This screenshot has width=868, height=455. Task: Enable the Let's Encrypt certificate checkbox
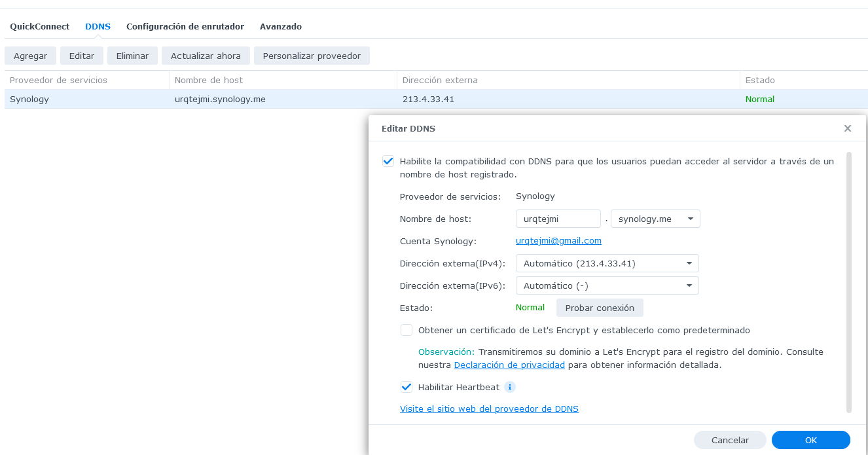[x=407, y=330]
